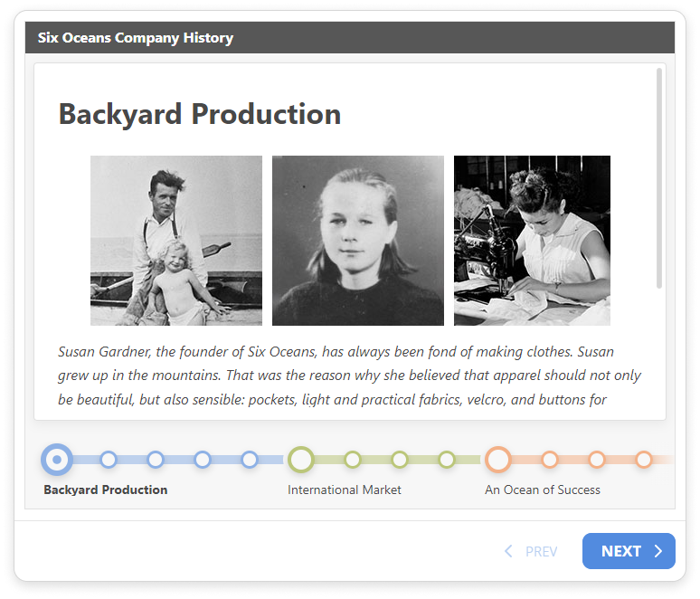This screenshot has width=700, height=599.
Task: Click the content panel vertical scrollbar
Action: tap(659, 181)
